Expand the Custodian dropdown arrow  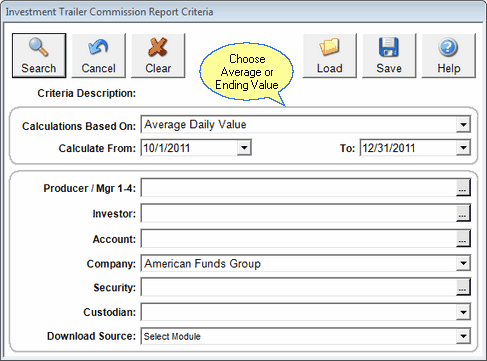[x=463, y=312]
